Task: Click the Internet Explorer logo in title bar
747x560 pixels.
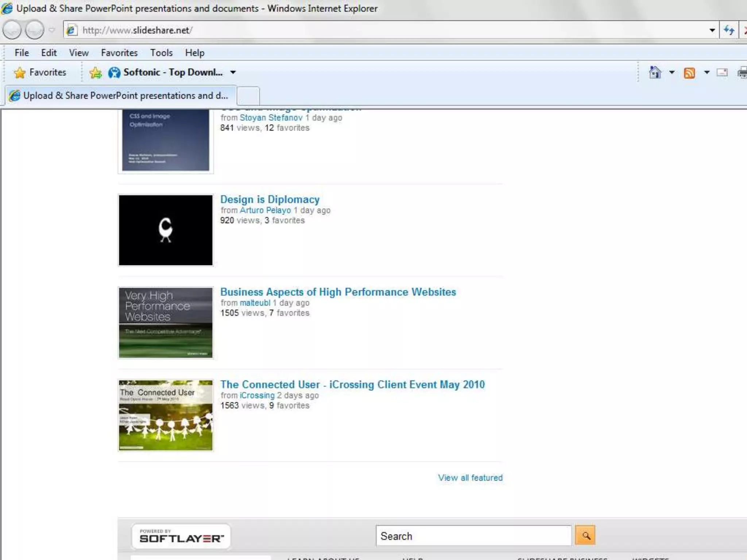Action: (x=7, y=8)
